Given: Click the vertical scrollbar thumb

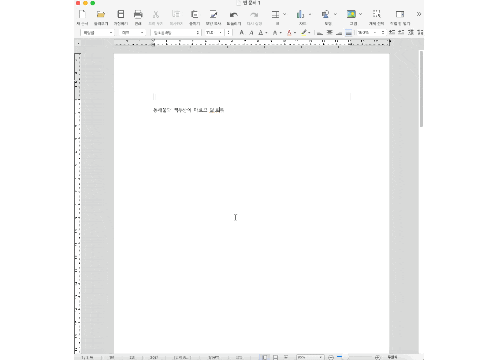Looking at the screenshot, I should click(421, 89).
